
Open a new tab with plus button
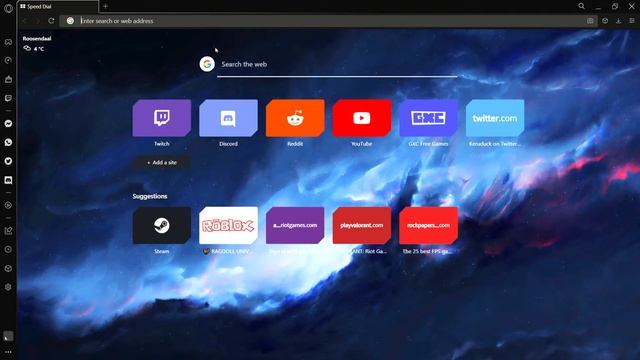coord(105,6)
